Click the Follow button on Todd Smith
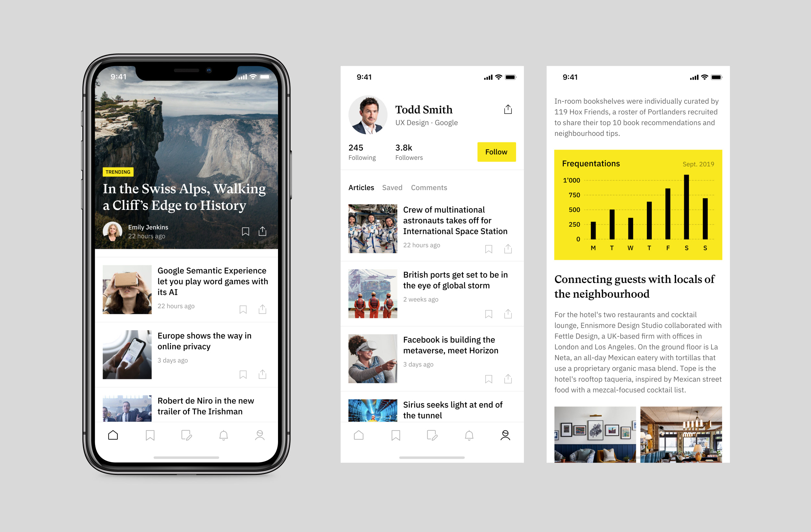This screenshot has width=811, height=532. [x=496, y=151]
